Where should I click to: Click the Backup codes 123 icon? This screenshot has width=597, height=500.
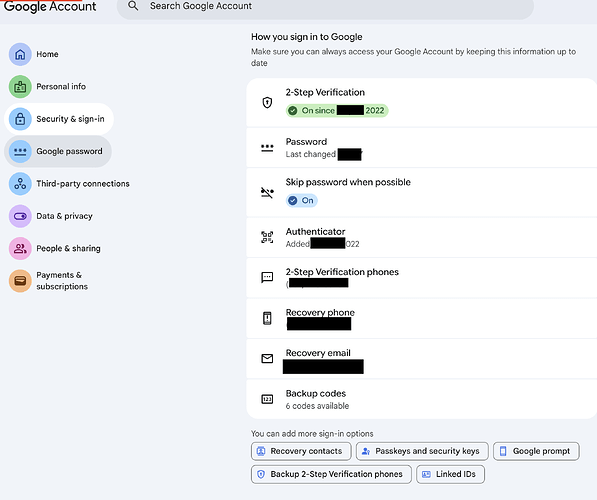click(267, 399)
